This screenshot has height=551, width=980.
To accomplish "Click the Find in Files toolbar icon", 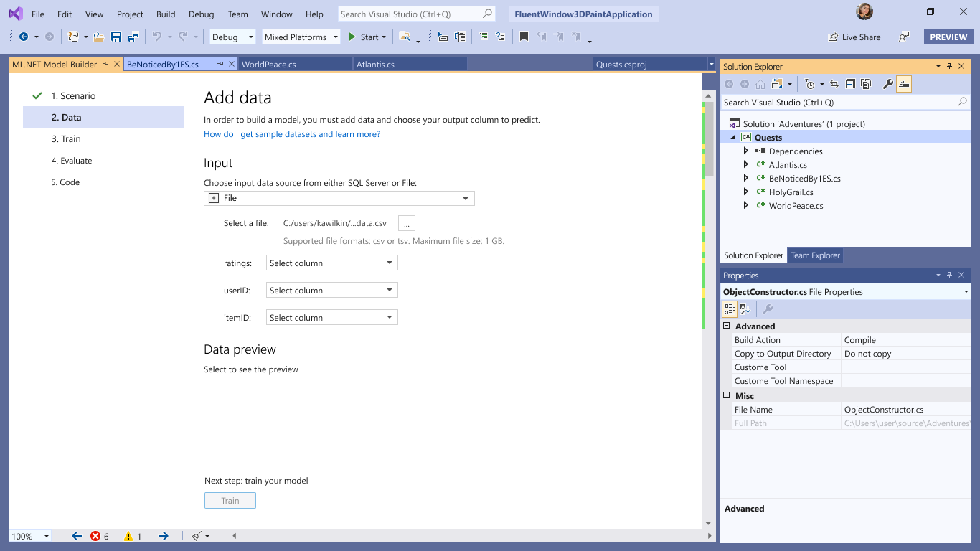I will [405, 37].
